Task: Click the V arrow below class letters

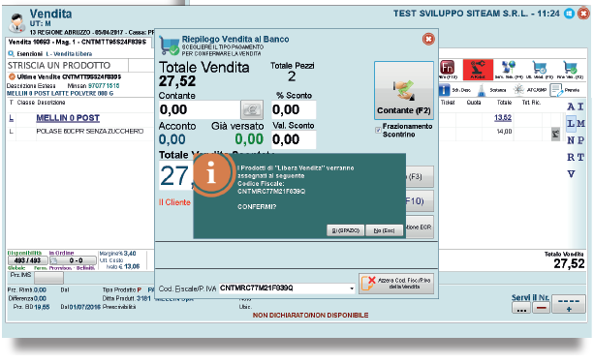Action: tap(571, 174)
